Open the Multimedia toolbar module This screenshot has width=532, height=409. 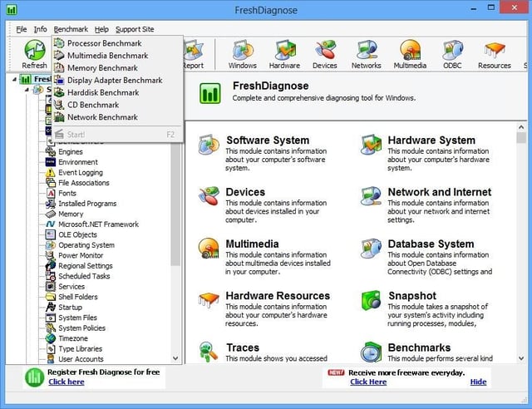click(x=410, y=54)
